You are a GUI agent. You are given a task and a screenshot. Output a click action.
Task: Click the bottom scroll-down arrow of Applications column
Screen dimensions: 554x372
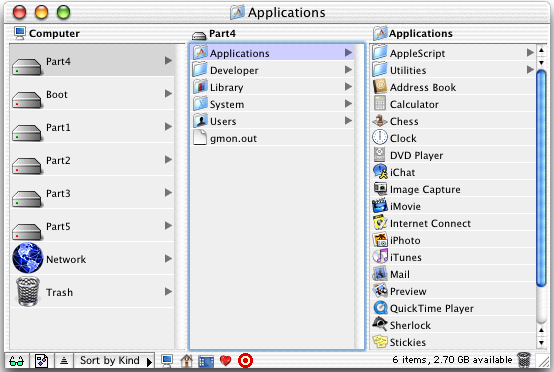coord(541,343)
